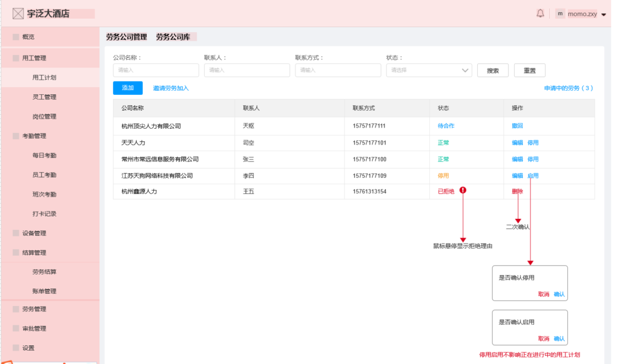Open the 状态 select dropdown
620x364 pixels.
(x=429, y=70)
